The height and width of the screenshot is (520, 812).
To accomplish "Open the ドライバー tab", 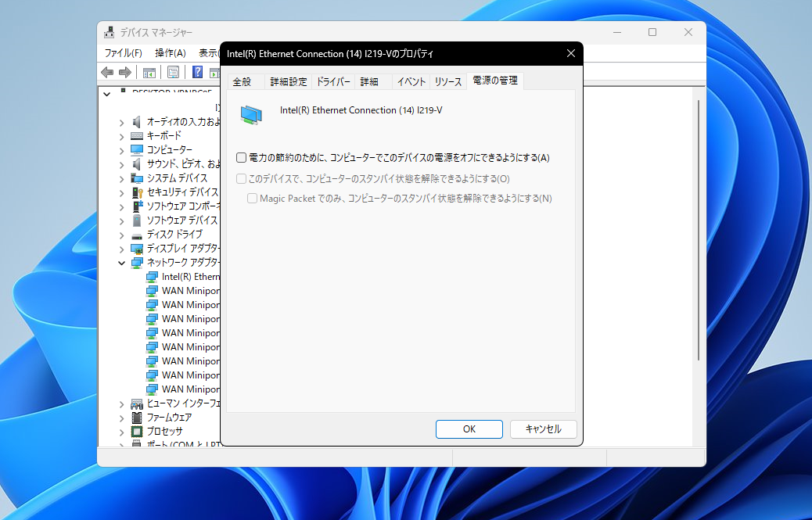I will click(x=333, y=82).
